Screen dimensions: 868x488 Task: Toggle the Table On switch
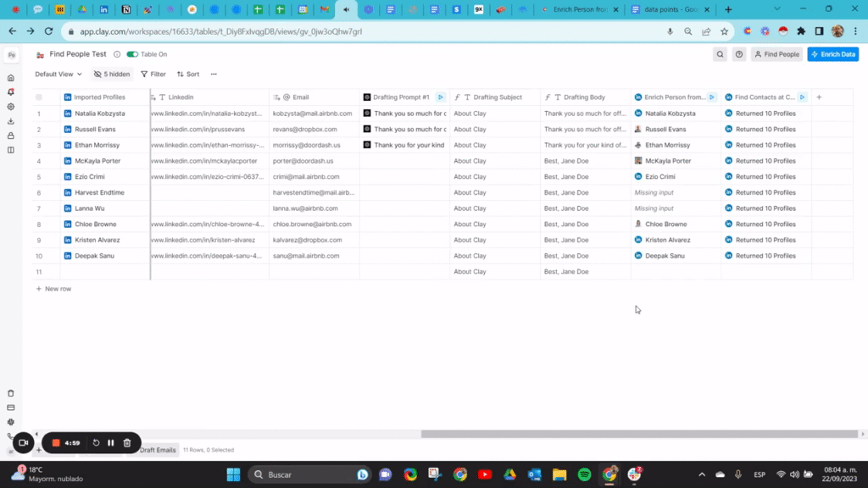pos(132,54)
